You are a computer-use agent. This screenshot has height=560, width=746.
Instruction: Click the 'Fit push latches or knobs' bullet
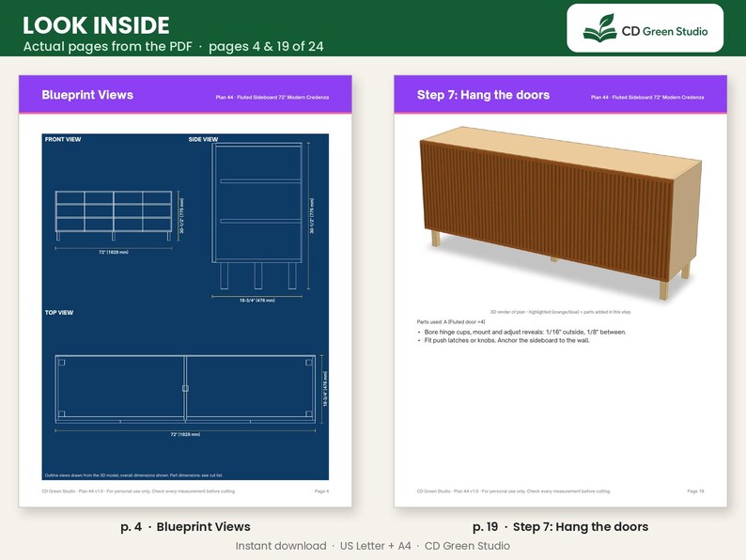pyautogui.click(x=506, y=341)
